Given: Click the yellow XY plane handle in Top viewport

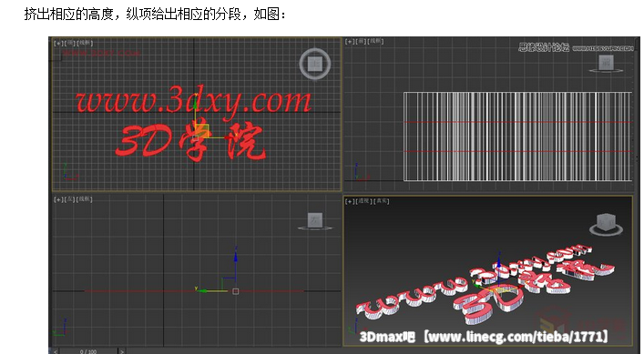Looking at the screenshot, I should [x=202, y=130].
